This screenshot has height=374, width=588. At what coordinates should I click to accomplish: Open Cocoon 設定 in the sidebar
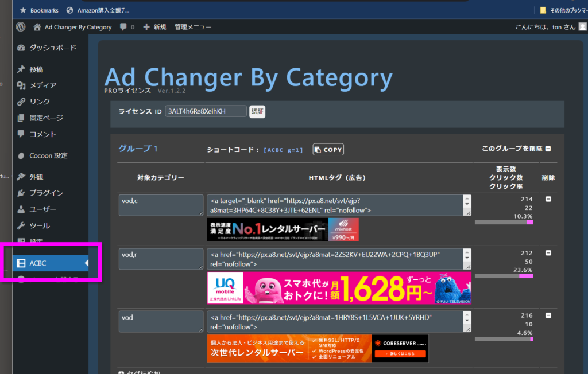48,155
